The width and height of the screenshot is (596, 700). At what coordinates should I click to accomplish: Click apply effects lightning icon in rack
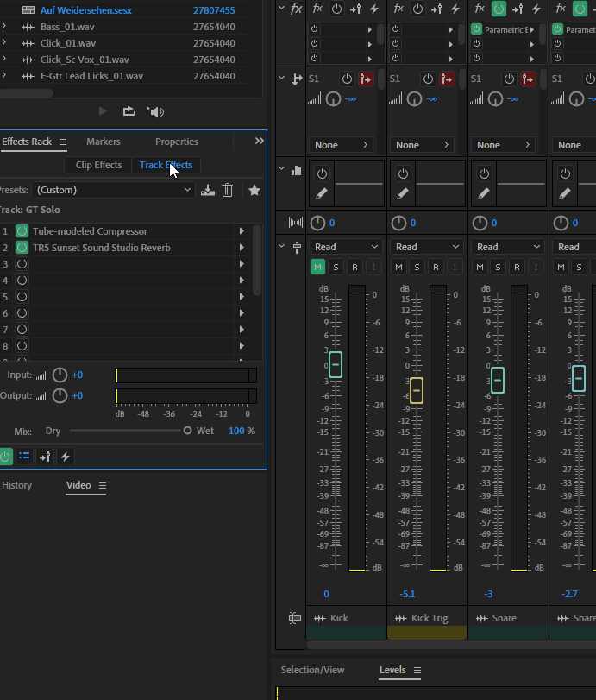coord(66,457)
